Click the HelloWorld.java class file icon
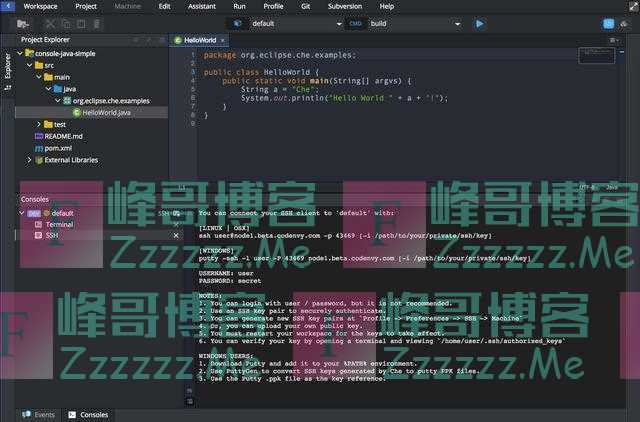This screenshot has height=422, width=640. click(x=76, y=113)
